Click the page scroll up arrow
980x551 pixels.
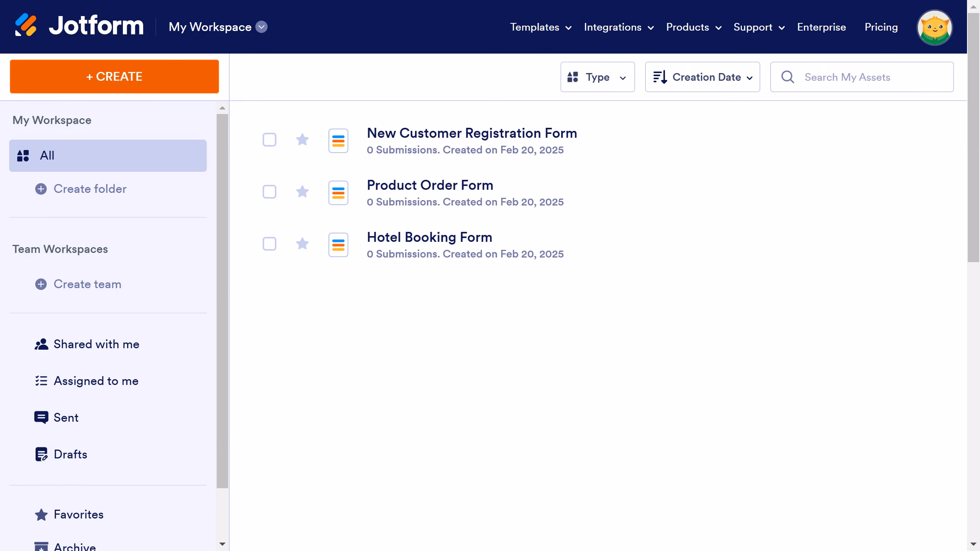point(973,7)
